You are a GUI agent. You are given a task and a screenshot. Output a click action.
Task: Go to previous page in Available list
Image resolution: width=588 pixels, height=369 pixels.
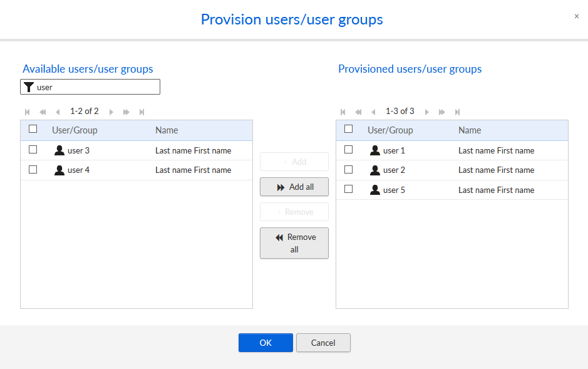point(58,112)
